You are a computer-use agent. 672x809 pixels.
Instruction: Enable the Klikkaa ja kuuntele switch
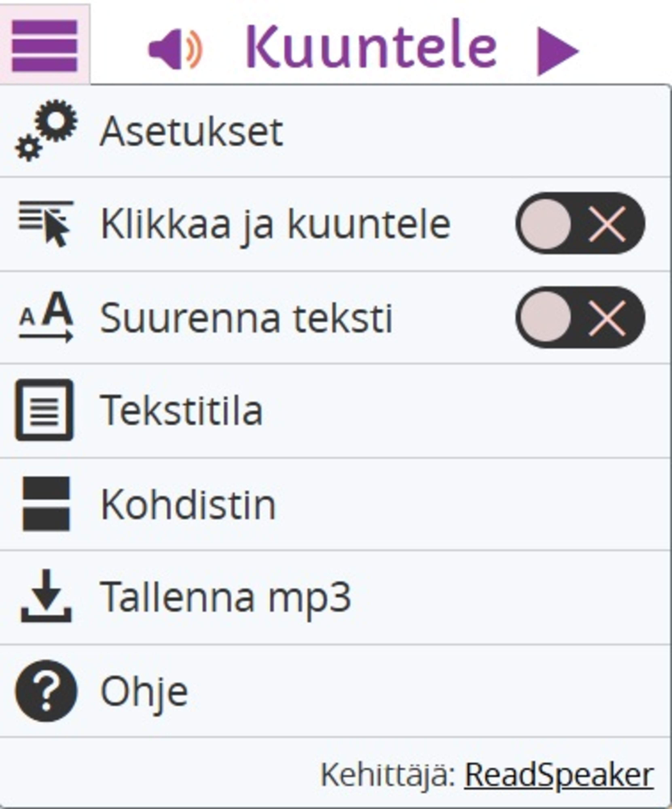pos(580,223)
